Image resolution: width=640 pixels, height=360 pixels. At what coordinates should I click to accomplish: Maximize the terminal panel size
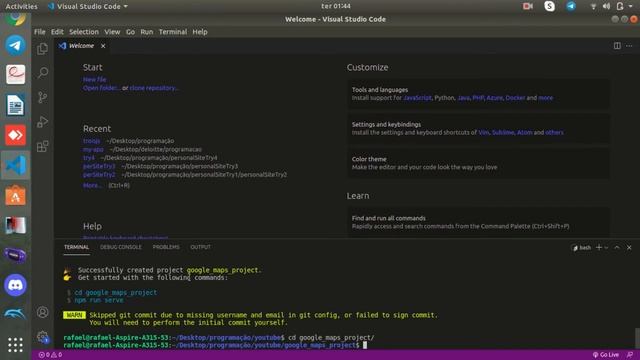(x=617, y=247)
